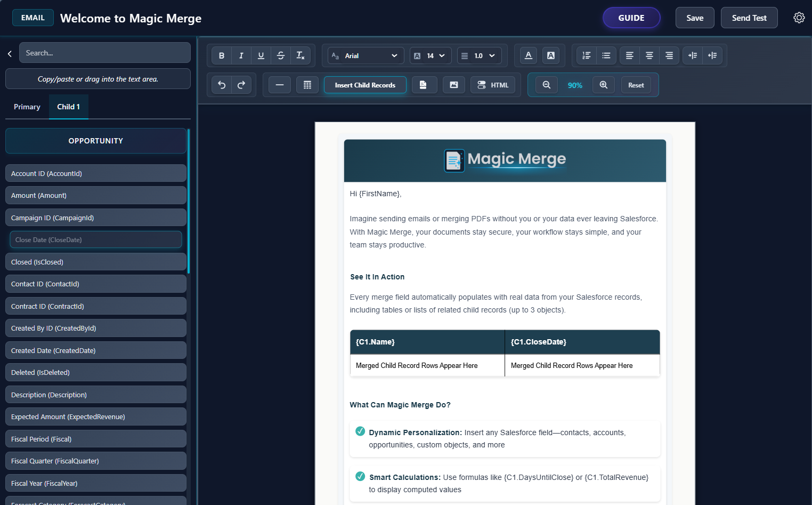Click the sidebar search field
The image size is (812, 505).
104,52
